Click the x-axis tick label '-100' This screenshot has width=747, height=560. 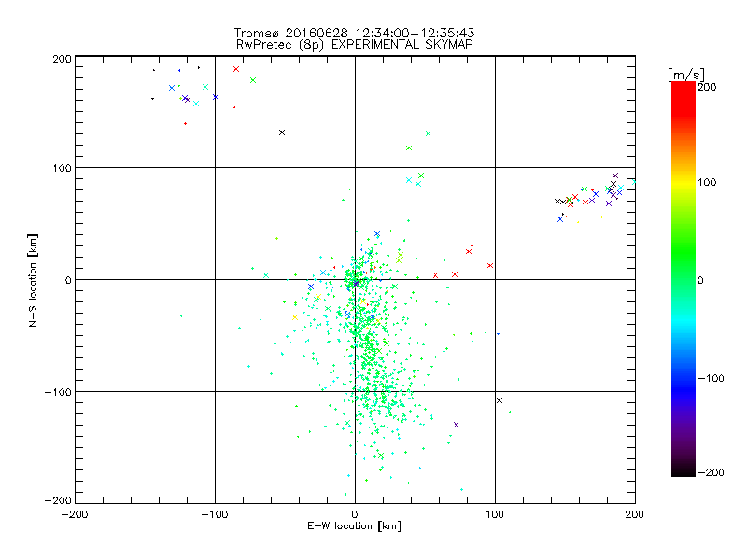click(x=215, y=514)
